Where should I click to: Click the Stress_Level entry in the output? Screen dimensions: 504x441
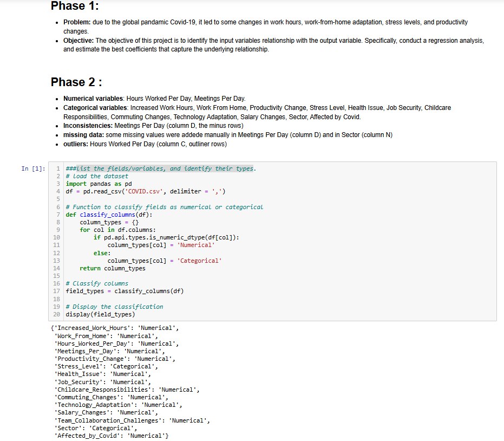coord(95,366)
